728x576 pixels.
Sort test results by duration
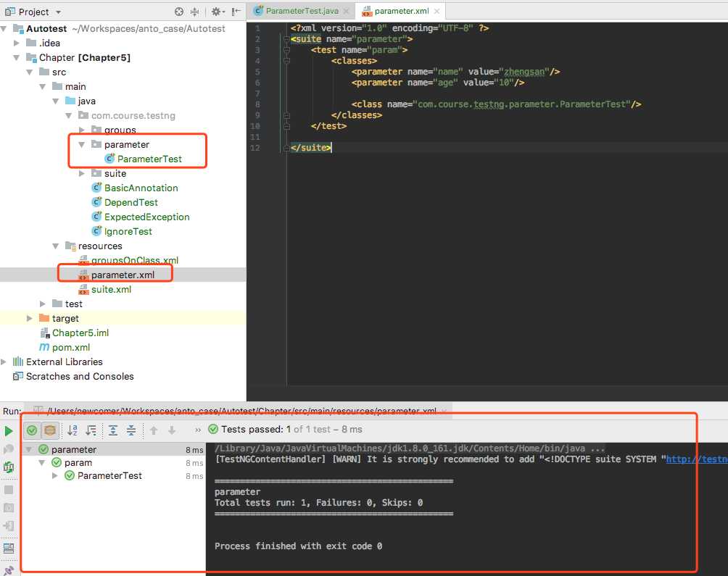tap(91, 430)
